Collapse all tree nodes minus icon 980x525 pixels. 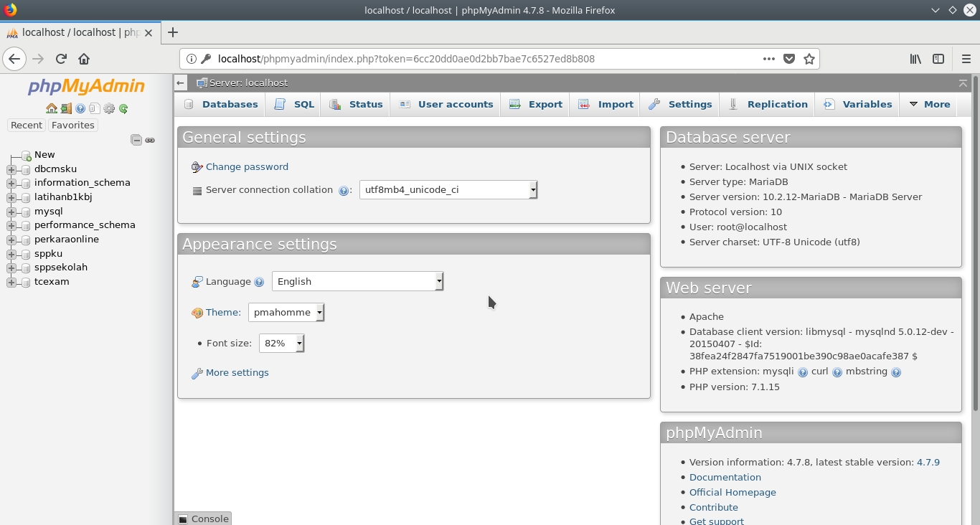click(136, 140)
